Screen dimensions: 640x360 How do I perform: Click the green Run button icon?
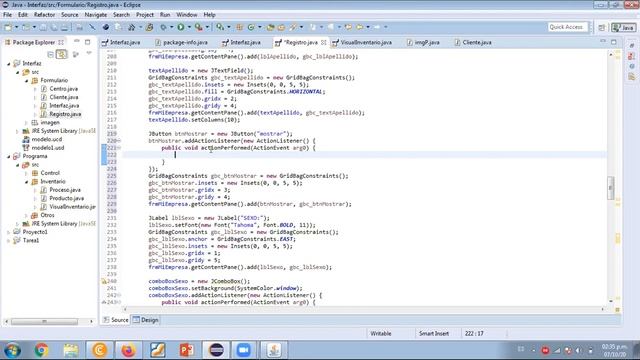click(x=180, y=27)
